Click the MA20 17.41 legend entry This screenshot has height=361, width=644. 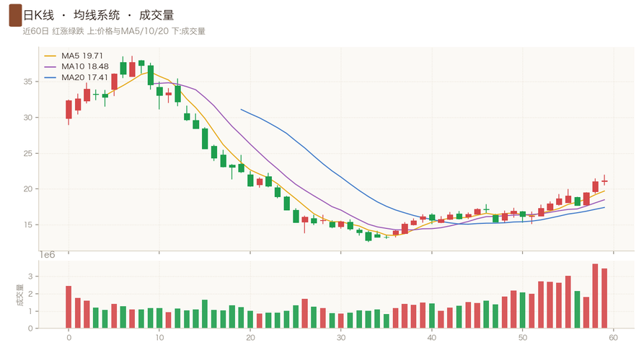pos(76,77)
